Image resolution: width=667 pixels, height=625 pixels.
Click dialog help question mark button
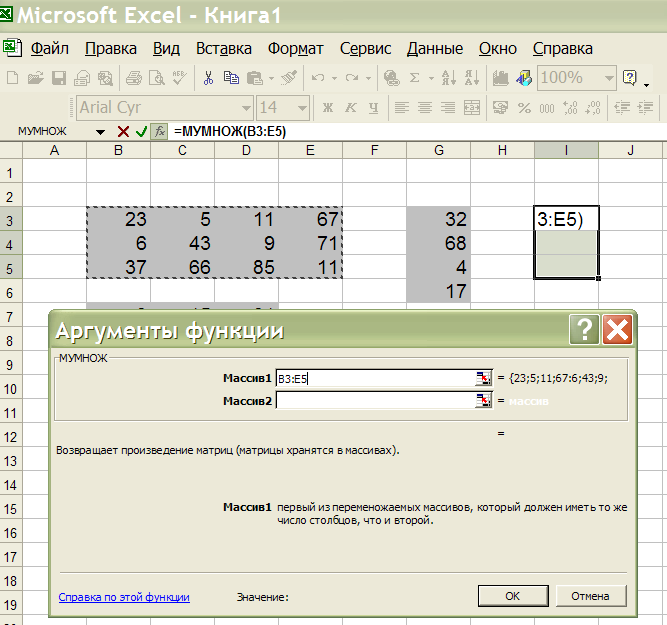point(584,329)
